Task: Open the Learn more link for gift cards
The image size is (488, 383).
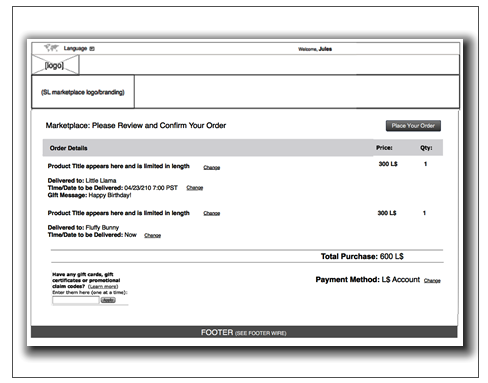Action: 103,287
